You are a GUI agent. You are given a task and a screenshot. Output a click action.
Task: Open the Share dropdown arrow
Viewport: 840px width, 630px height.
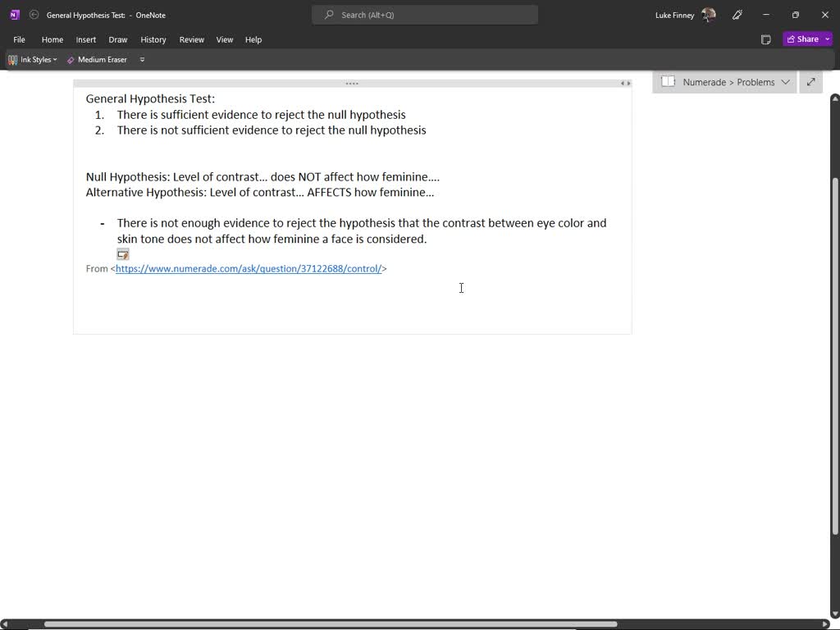pyautogui.click(x=828, y=39)
